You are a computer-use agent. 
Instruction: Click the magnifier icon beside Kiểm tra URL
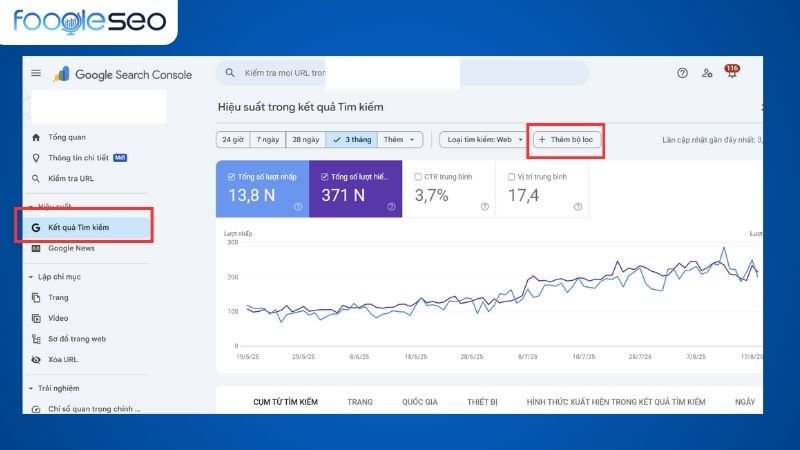click(36, 179)
